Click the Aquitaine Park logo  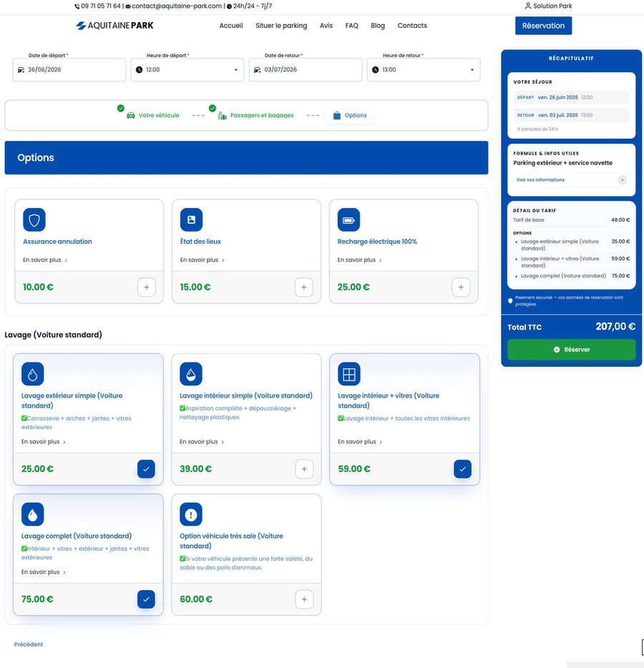click(x=114, y=26)
